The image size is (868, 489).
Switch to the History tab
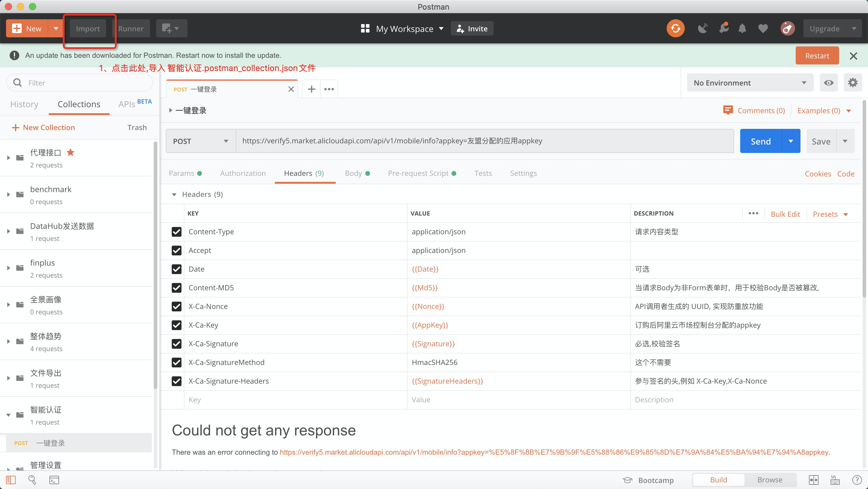click(x=24, y=104)
